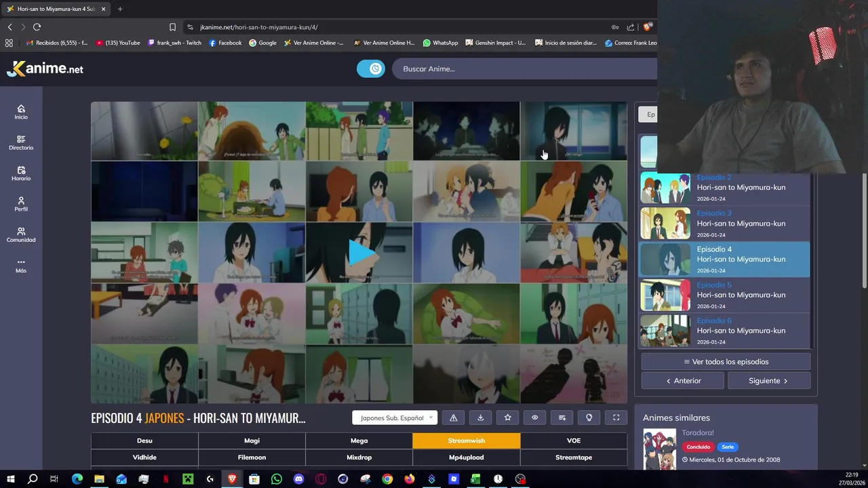The width and height of the screenshot is (868, 488).
Task: Reload the page with the refresh icon
Action: pyautogui.click(x=37, y=27)
